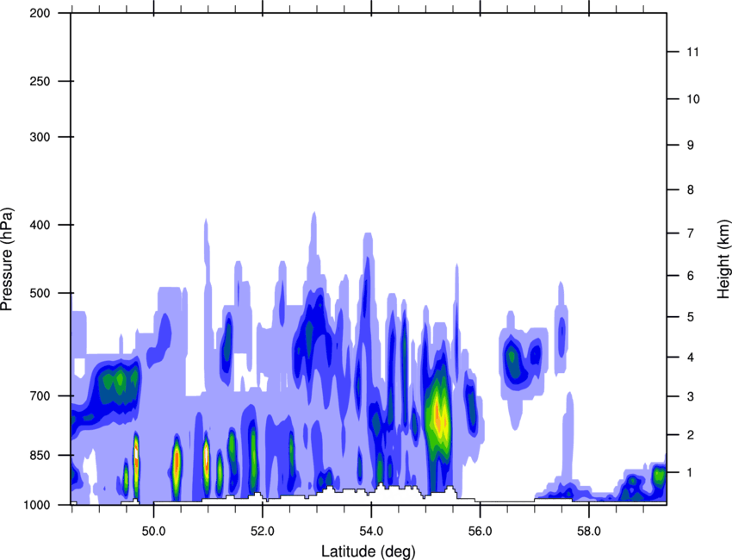Pick the height label 8 km
Image resolution: width=732 pixels, height=560 pixels.
pos(690,190)
